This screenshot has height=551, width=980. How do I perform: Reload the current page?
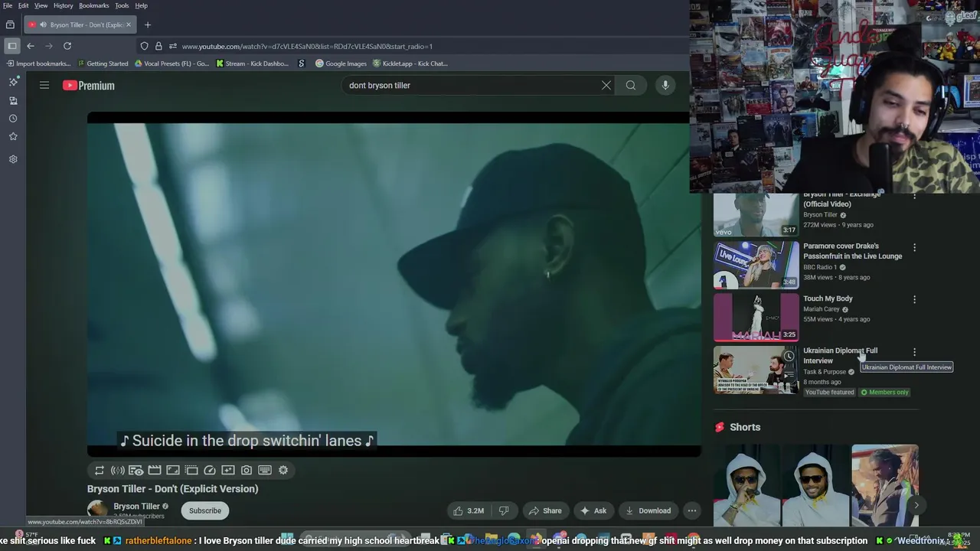(67, 46)
